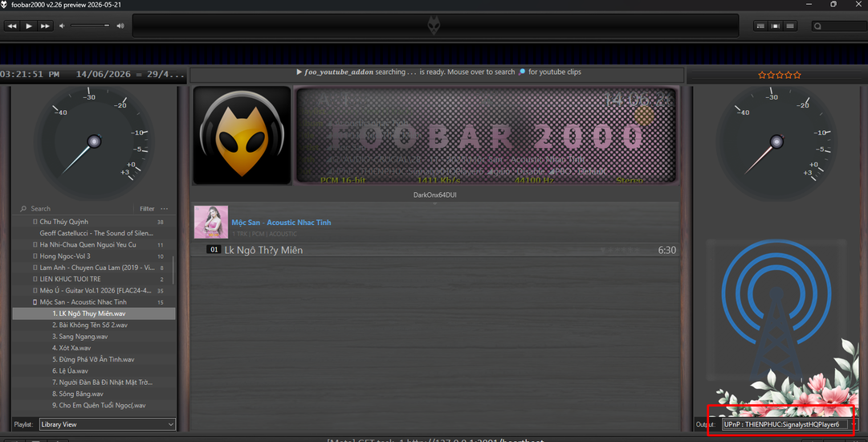868x442 pixels.
Task: Focus the top-right search box
Action: 839,26
